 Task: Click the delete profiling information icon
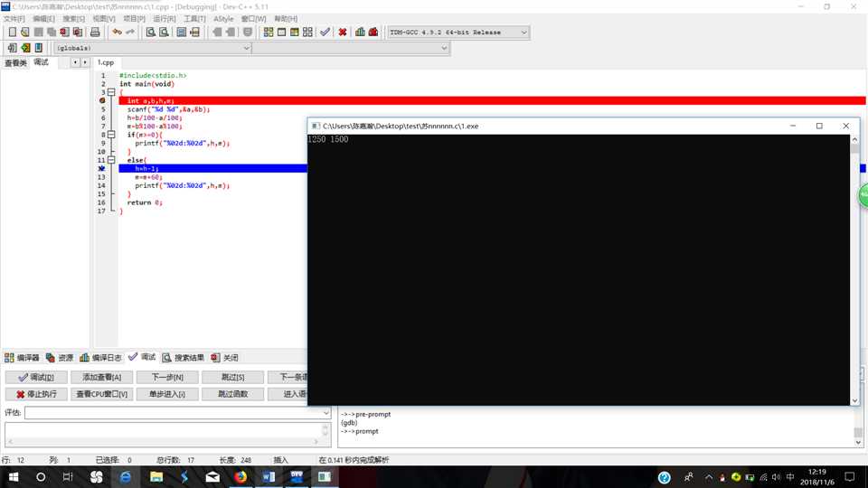point(373,33)
